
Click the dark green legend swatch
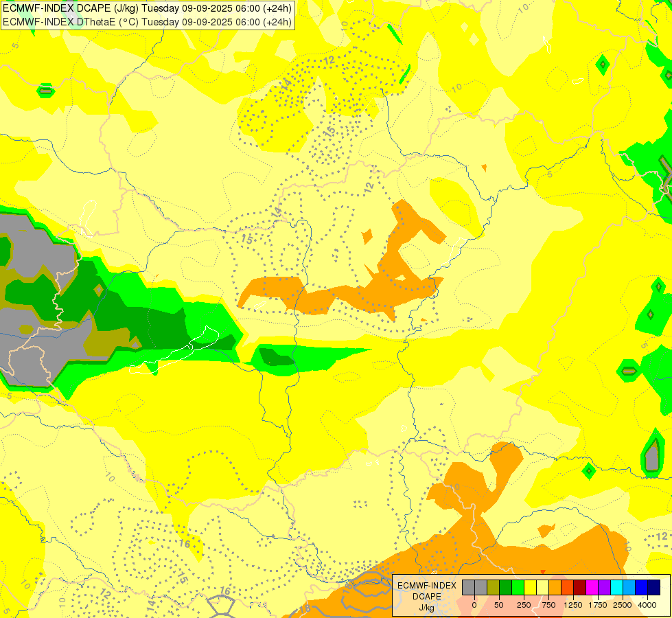pos(506,587)
